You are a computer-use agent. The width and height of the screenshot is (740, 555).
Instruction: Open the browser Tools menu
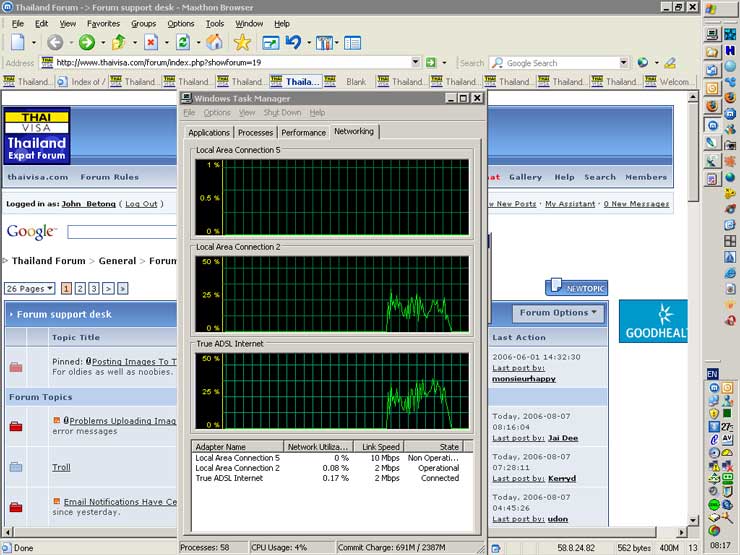point(215,24)
